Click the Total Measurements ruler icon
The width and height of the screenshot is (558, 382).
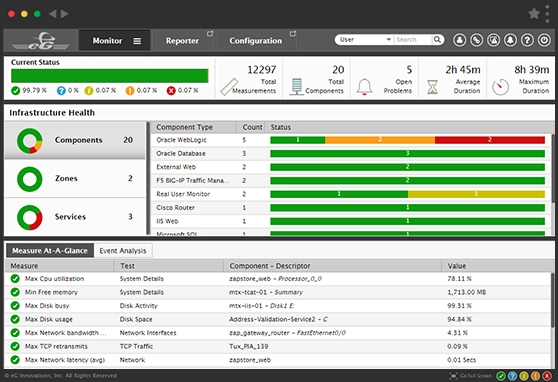(229, 87)
